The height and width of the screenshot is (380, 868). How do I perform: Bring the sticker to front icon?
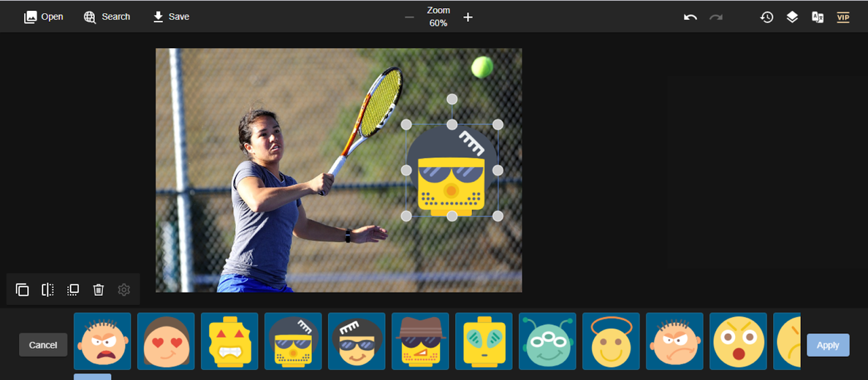(73, 290)
